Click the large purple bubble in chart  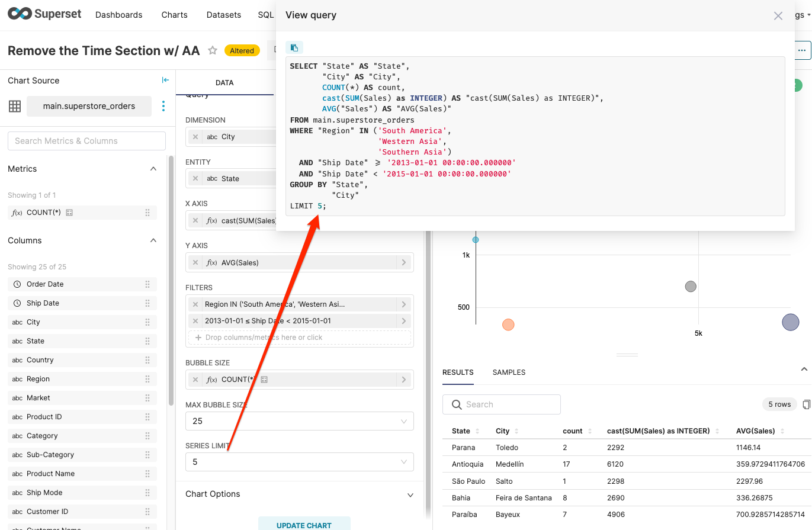click(791, 322)
